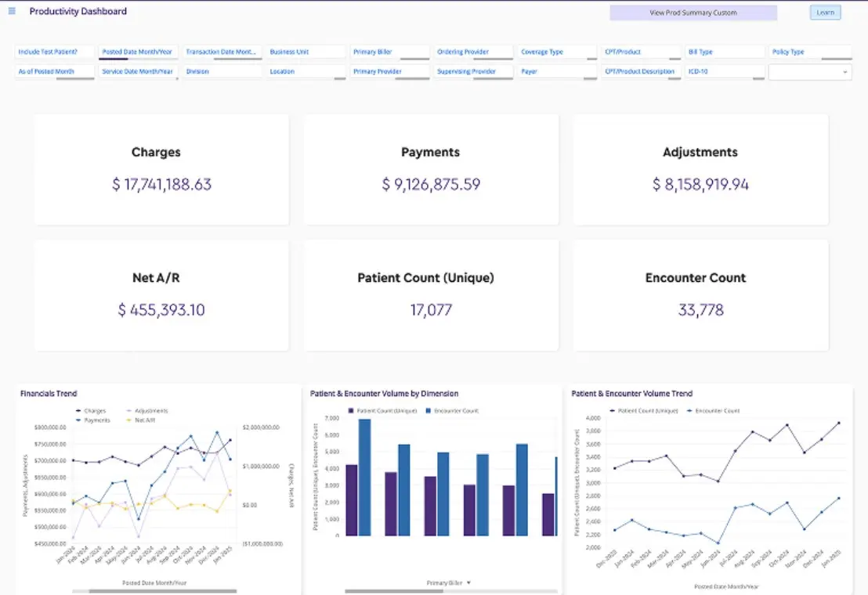Open the hamburger navigation menu
The height and width of the screenshot is (595, 868).
coord(11,11)
